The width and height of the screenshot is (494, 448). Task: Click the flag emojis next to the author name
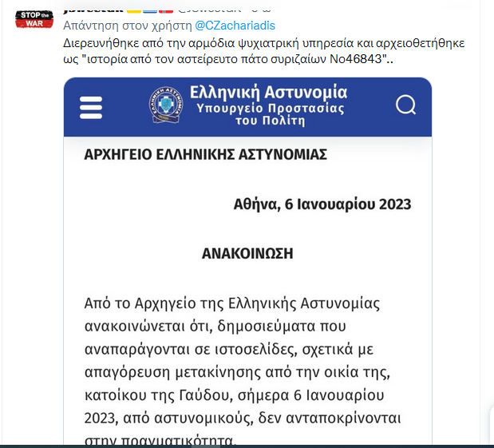tap(150, 11)
